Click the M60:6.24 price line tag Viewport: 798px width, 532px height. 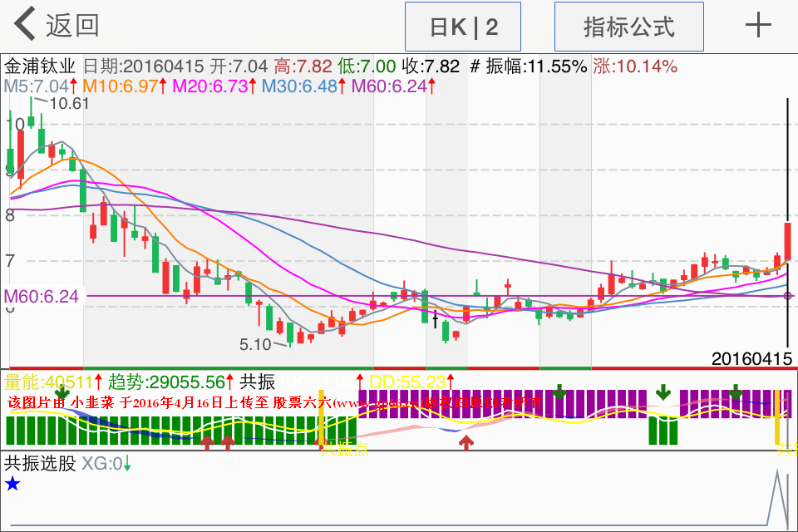pyautogui.click(x=42, y=296)
